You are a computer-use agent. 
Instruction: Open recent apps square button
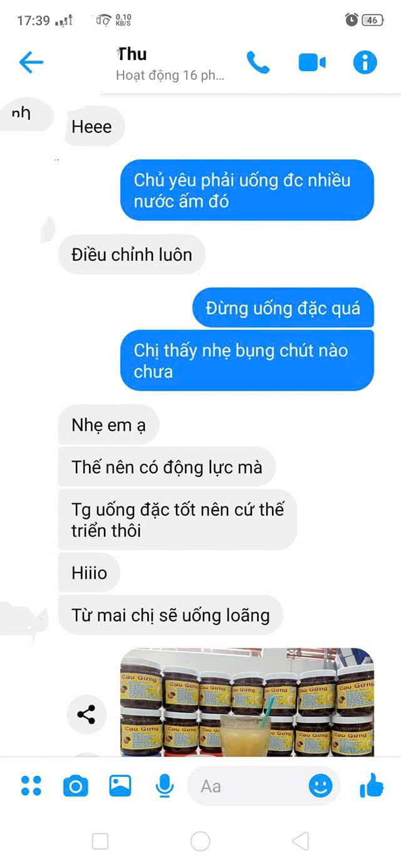point(100,841)
